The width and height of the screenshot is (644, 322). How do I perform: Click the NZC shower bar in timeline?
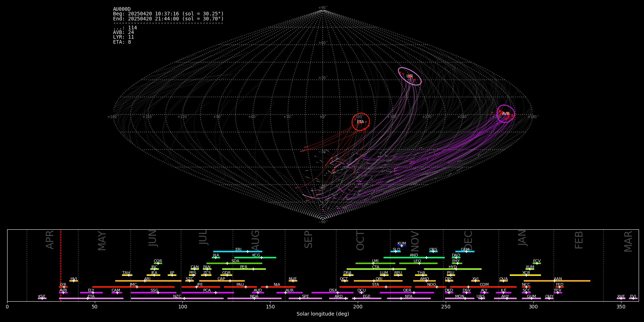[177, 298]
